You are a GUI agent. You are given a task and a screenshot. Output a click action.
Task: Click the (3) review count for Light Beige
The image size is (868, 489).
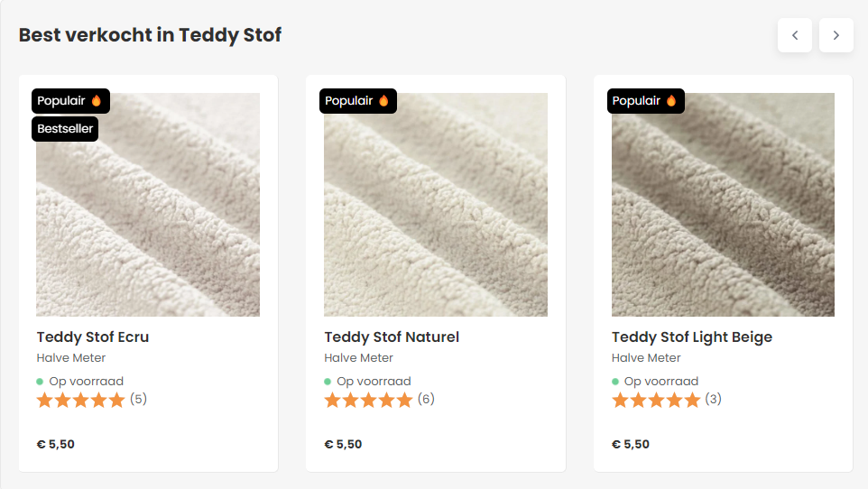pos(713,399)
